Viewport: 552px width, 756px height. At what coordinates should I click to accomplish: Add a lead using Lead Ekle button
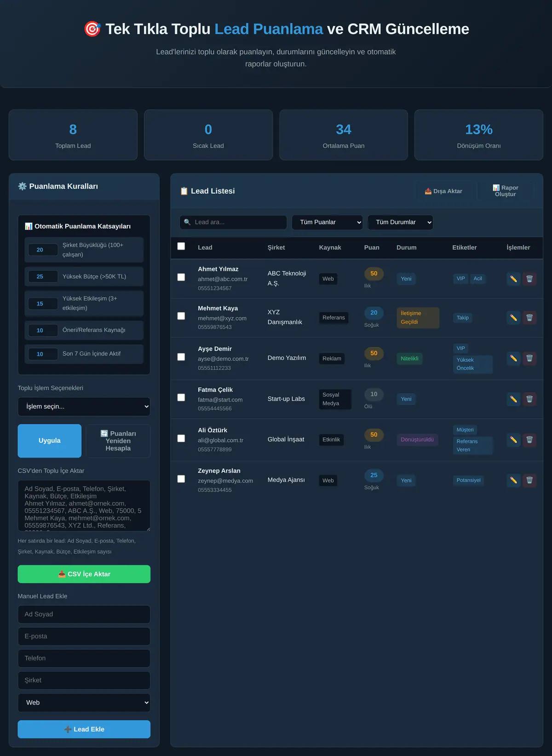[84, 729]
